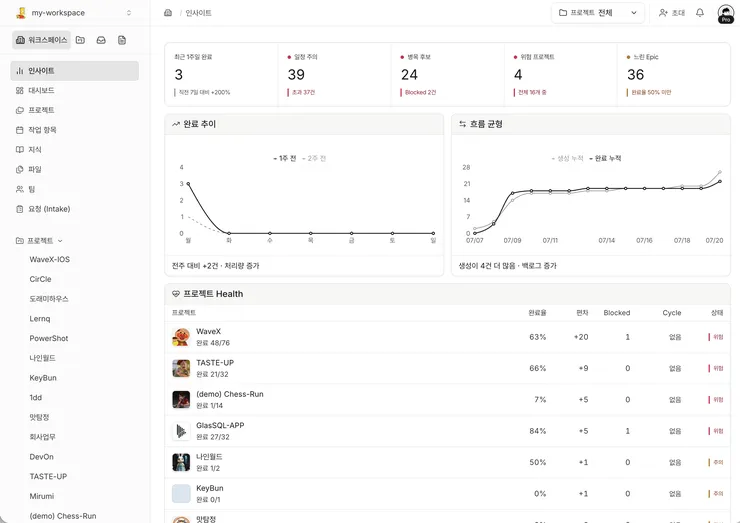
Task: Sort by the Cycle column header
Action: 672,313
